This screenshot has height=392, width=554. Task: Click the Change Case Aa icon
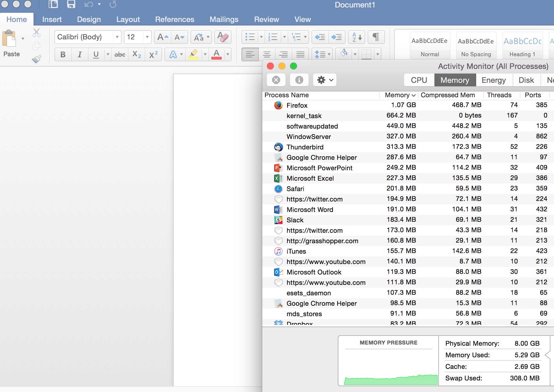click(199, 37)
